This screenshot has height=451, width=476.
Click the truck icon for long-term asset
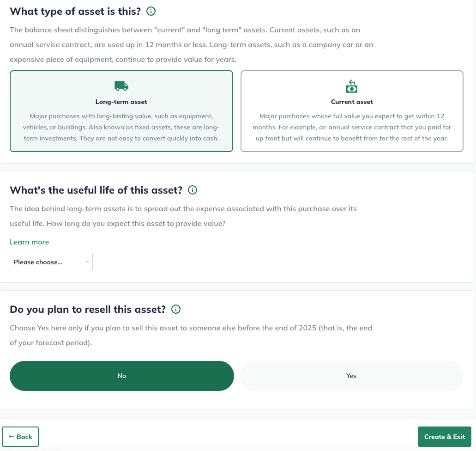point(121,86)
